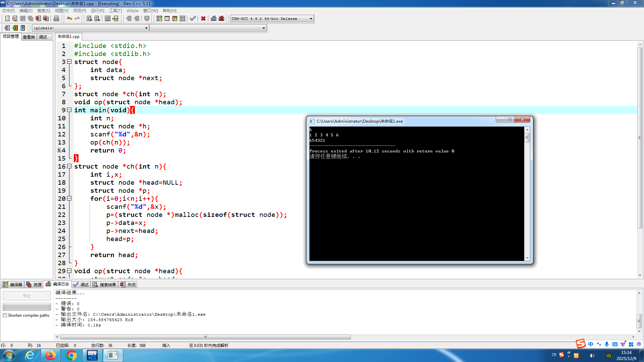Click the compile log horizontal scrollbar

(x=205, y=337)
